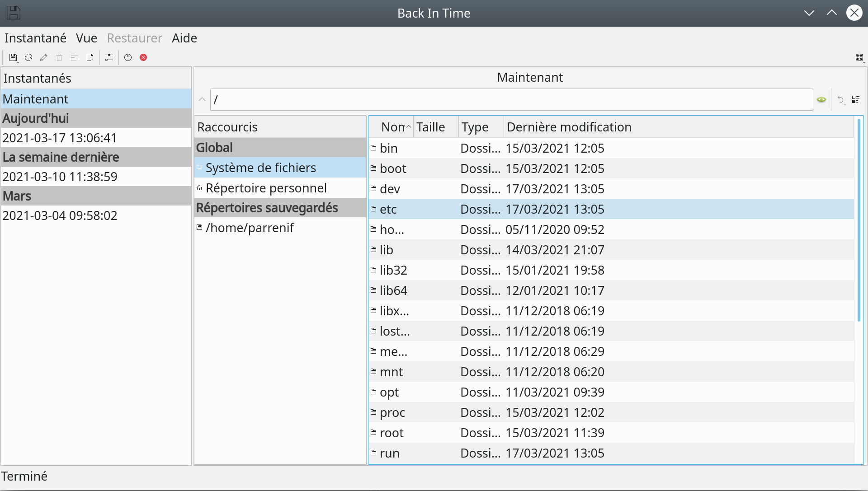Click the shutdown after snapshot icon
This screenshot has width=868, height=491.
click(x=127, y=57)
